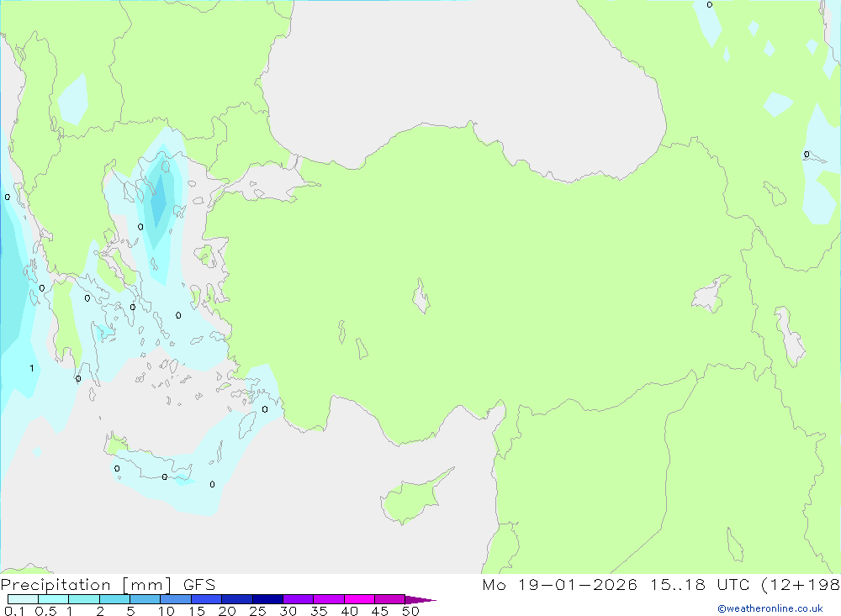
Task: Click the 15–20 mm blue legend swatch
Action: (x=207, y=599)
